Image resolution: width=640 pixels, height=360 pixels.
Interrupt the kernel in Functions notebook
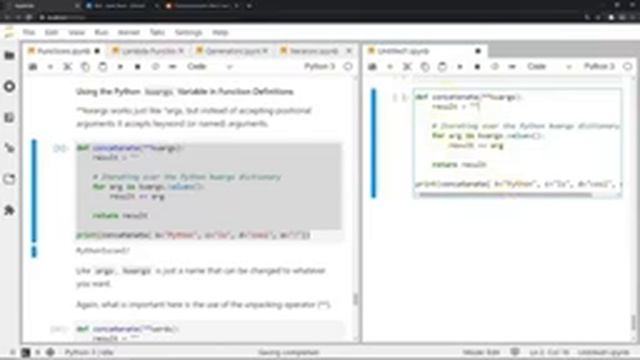pyautogui.click(x=138, y=67)
